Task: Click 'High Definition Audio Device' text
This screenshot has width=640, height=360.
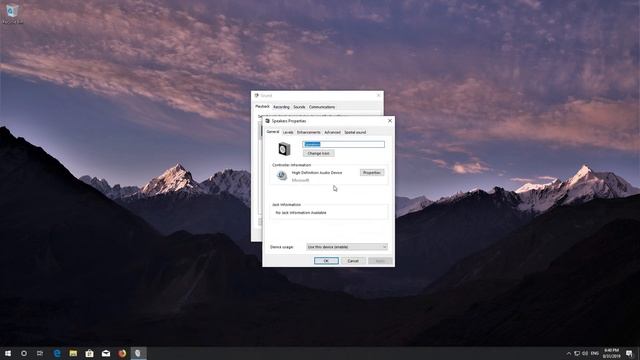Action: point(317,173)
